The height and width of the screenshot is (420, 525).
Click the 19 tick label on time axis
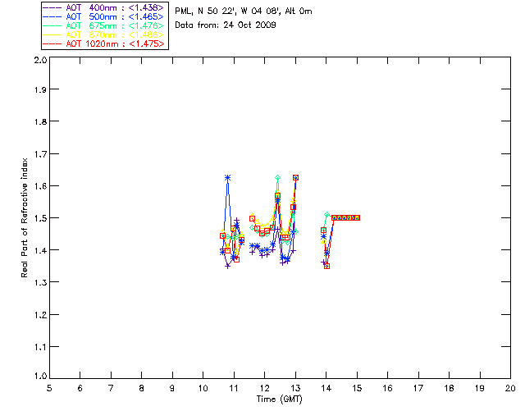(480, 388)
